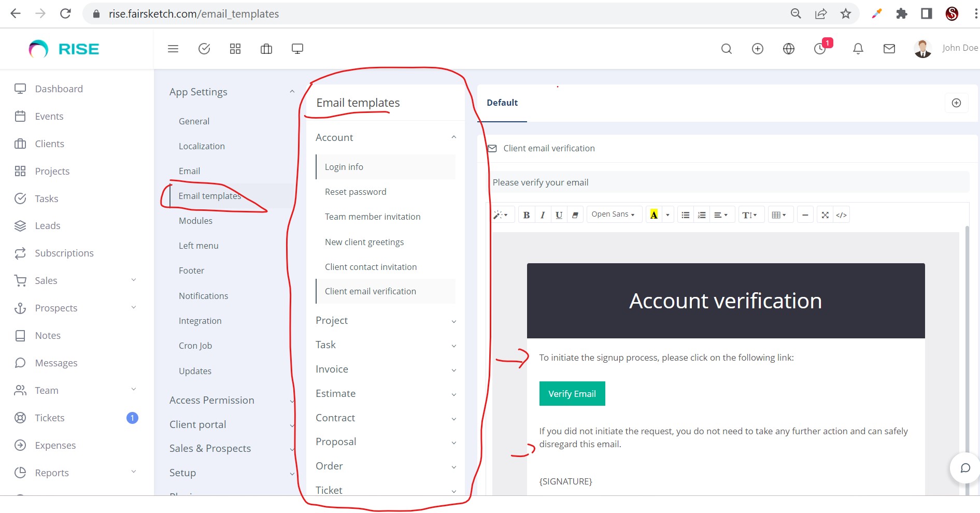Open the Client contact invitation template
The image size is (980, 513).
click(x=386, y=267)
